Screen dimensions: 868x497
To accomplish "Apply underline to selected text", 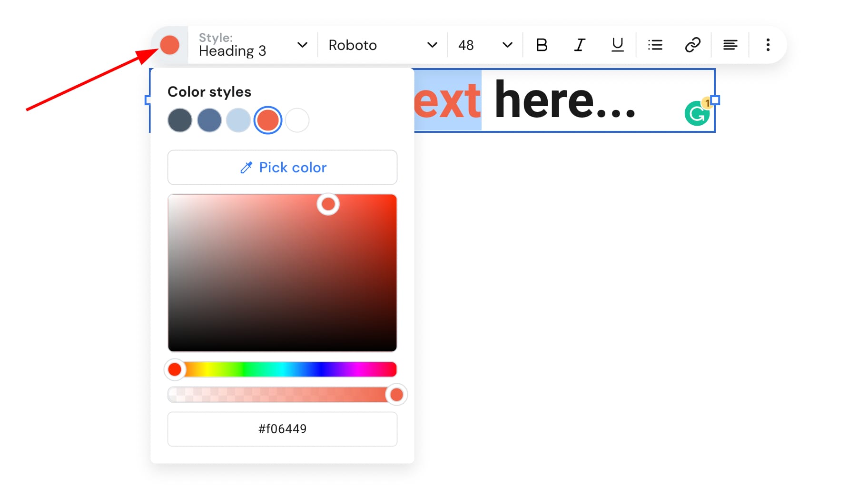I will pos(617,45).
